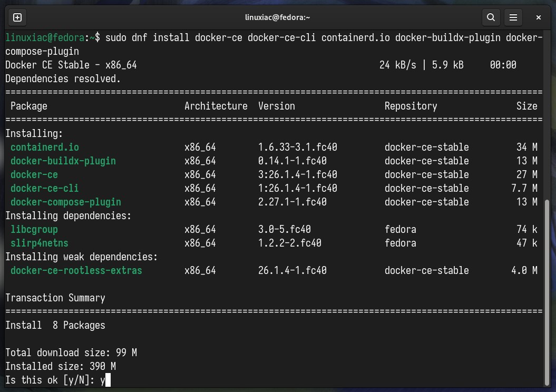Open a new terminal tab
The width and height of the screenshot is (556, 392).
(17, 17)
